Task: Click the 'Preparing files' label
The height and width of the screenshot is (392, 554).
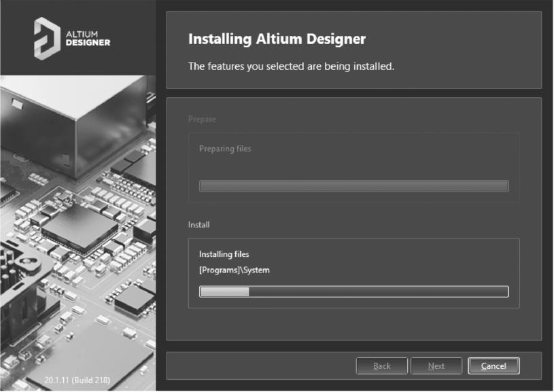Action: click(225, 149)
